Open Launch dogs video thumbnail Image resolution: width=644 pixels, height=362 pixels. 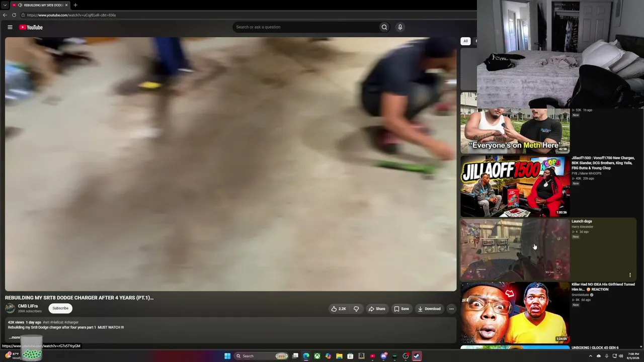point(515,249)
